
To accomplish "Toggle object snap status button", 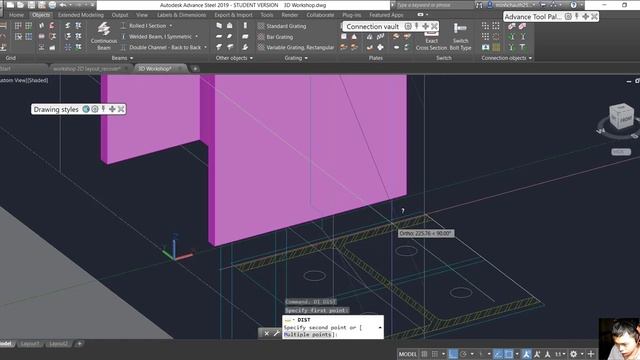I will pyautogui.click(x=509, y=354).
